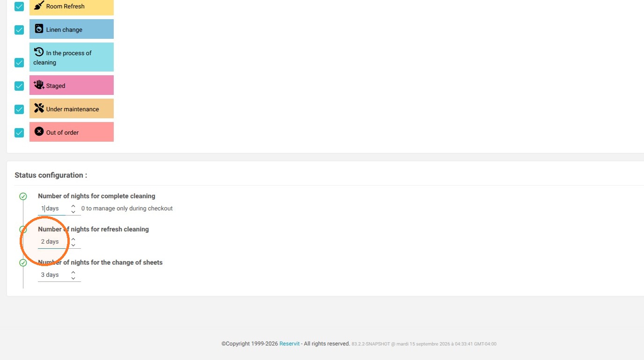Decrease nights for the change of sheets
This screenshot has height=360, width=644.
point(73,278)
